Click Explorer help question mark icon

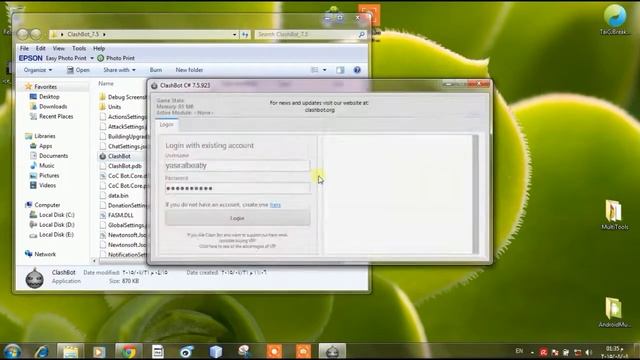click(357, 70)
